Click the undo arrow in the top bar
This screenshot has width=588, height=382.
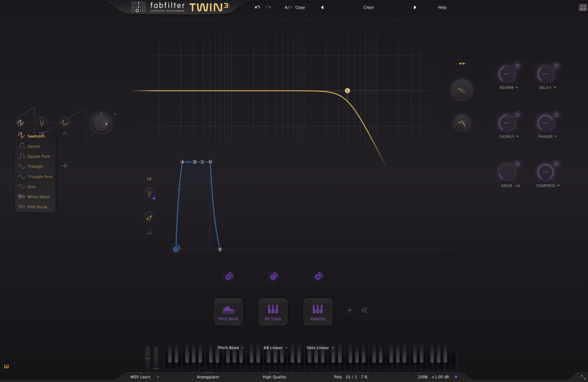[x=258, y=7]
